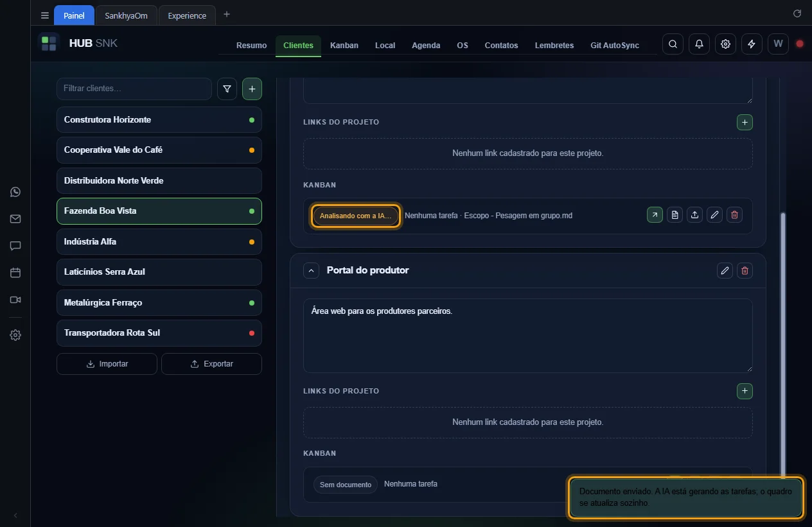The width and height of the screenshot is (812, 527).
Task: Click the HUB SNK logo icon
Action: 49,44
